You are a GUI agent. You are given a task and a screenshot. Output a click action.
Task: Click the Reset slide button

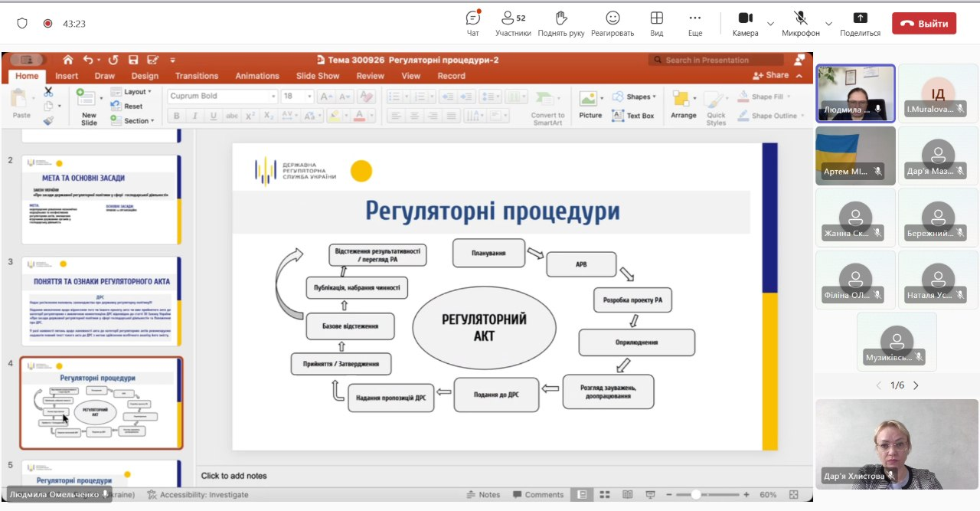click(x=127, y=106)
